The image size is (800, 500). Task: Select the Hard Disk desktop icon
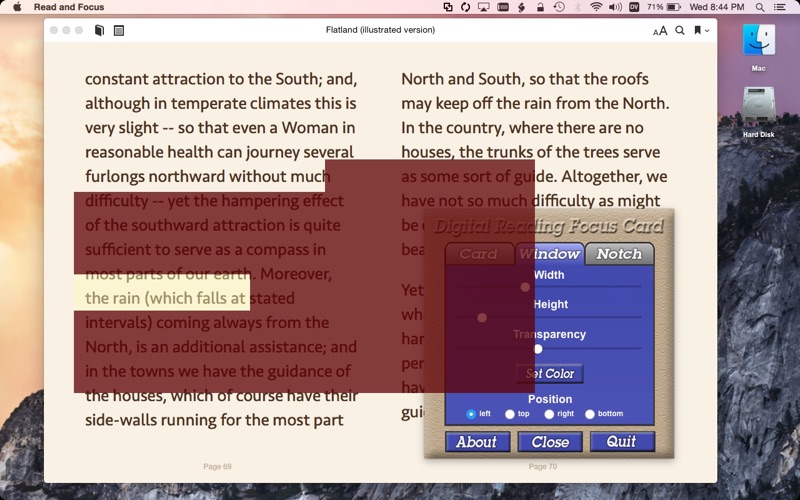pos(758,105)
